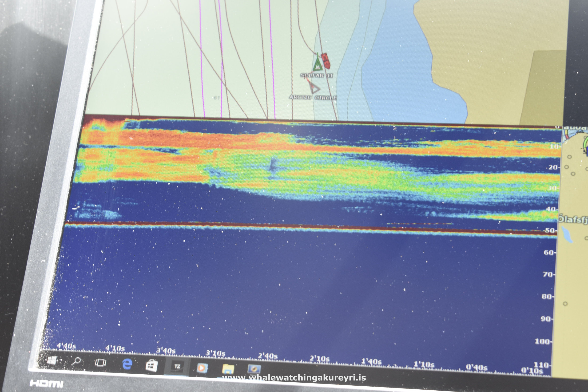The width and height of the screenshot is (588, 392).
Task: Switch to the TZ TimeZero taskbar app
Action: (177, 367)
